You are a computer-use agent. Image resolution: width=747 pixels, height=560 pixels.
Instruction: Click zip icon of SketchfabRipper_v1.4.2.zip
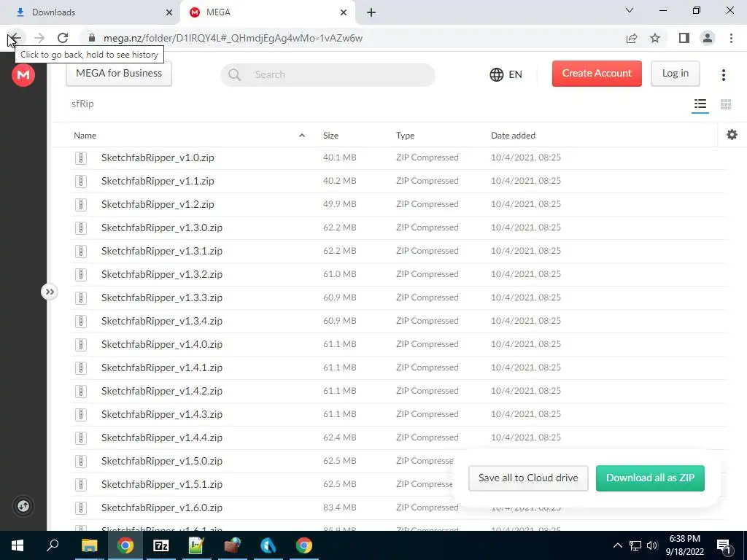(81, 391)
